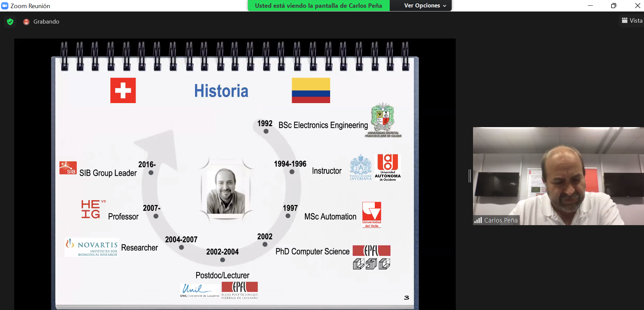Viewport: 644px width, 310px height.
Task: Click the timeline dot under 1992
Action: click(266, 131)
